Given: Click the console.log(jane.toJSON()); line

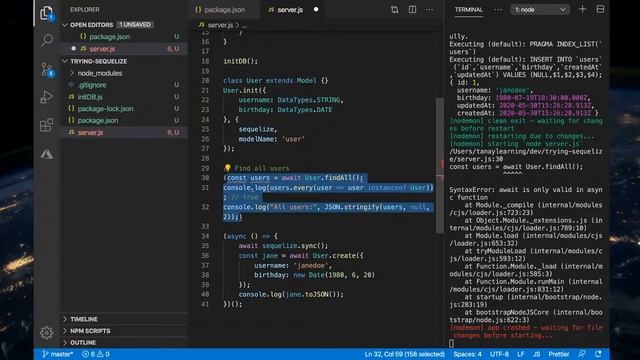Looking at the screenshot, I should click(291, 294).
